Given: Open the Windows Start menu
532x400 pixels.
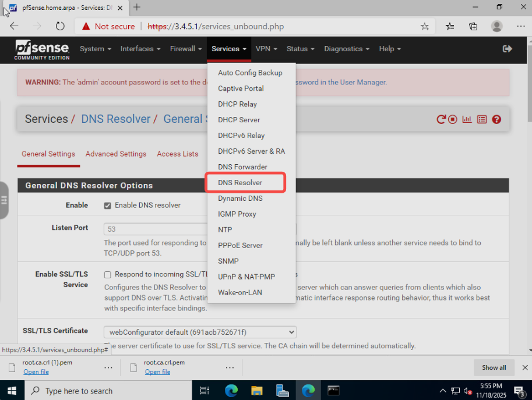Looking at the screenshot, I should click(x=12, y=391).
